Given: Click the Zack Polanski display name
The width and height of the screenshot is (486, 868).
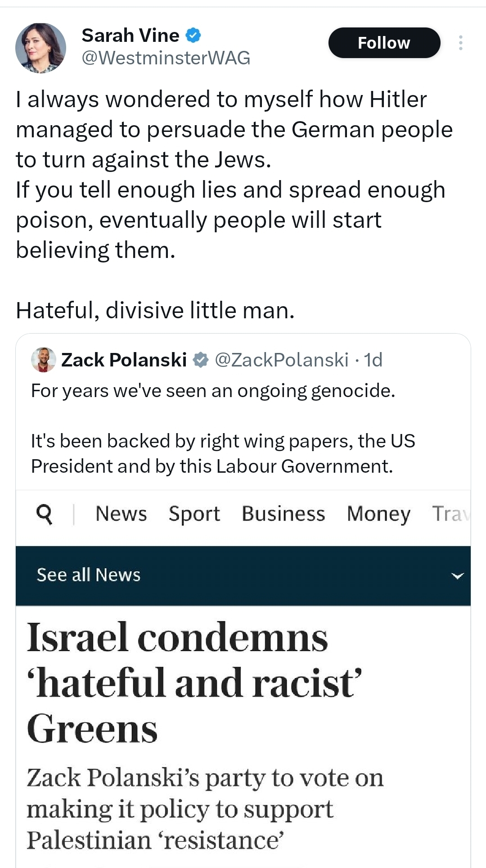Looking at the screenshot, I should [x=124, y=360].
